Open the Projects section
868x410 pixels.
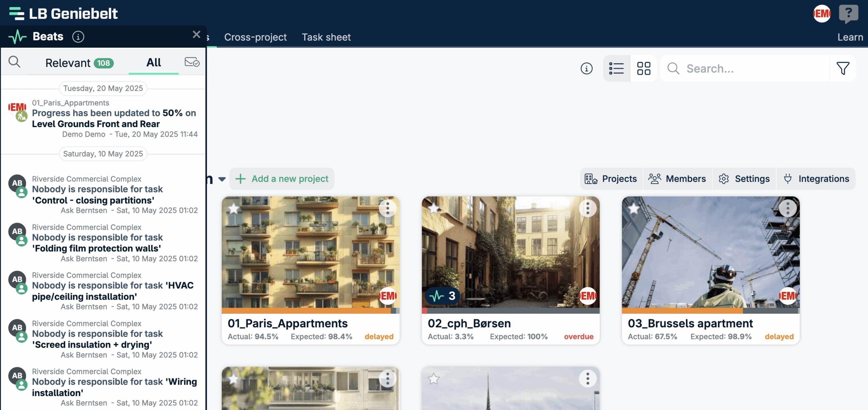[x=611, y=179]
